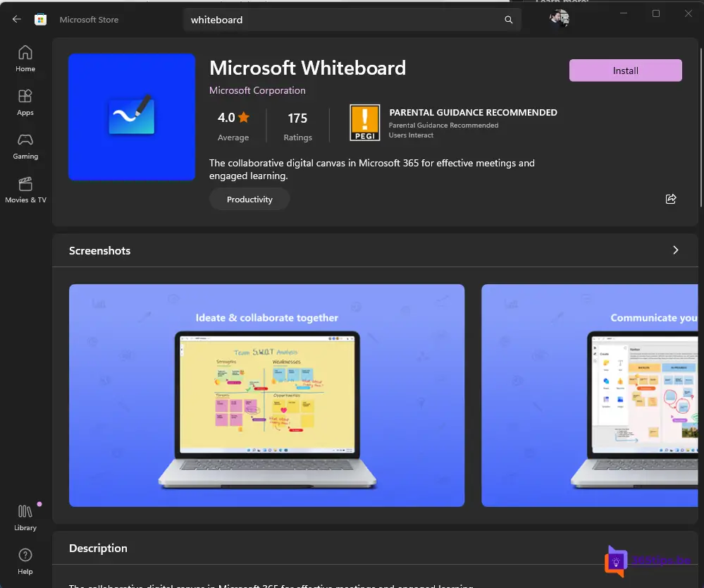Click the back arrow in title bar
This screenshot has height=588, width=704.
(x=17, y=20)
